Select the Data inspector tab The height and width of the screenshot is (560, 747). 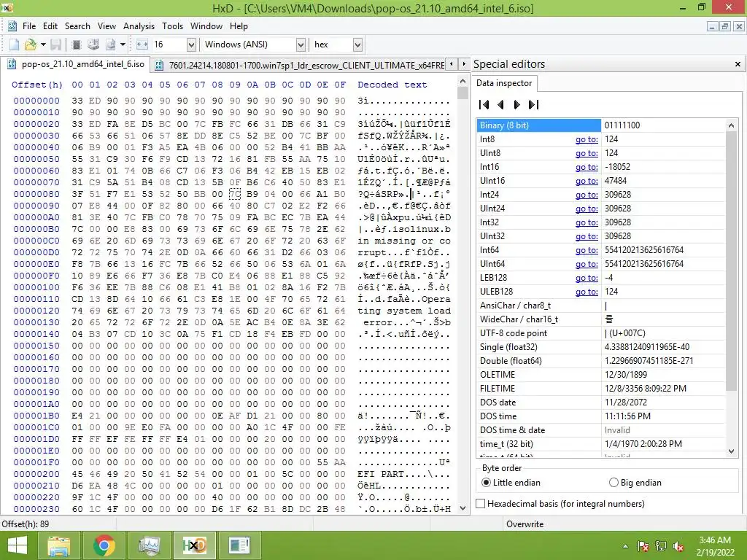click(504, 83)
